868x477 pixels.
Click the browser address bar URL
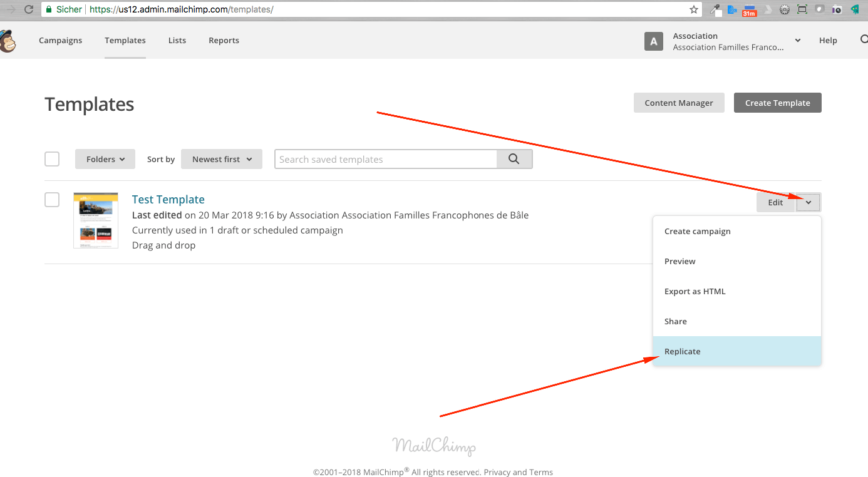pyautogui.click(x=182, y=9)
